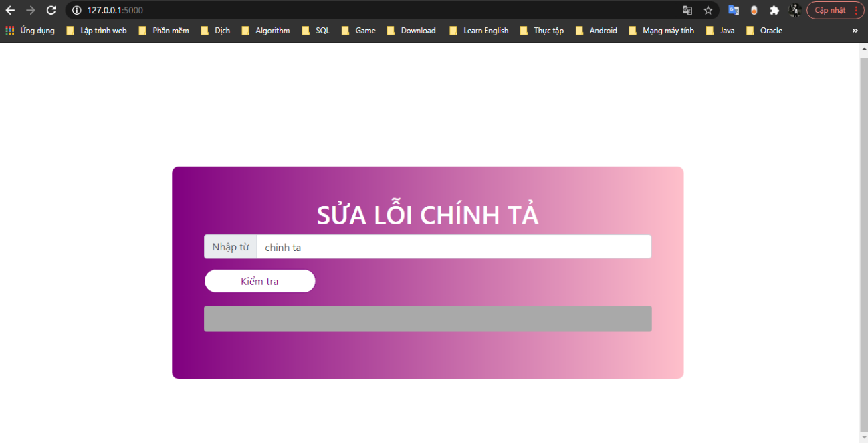Open the Thực tập bookmark folder
868x443 pixels.
click(542, 31)
